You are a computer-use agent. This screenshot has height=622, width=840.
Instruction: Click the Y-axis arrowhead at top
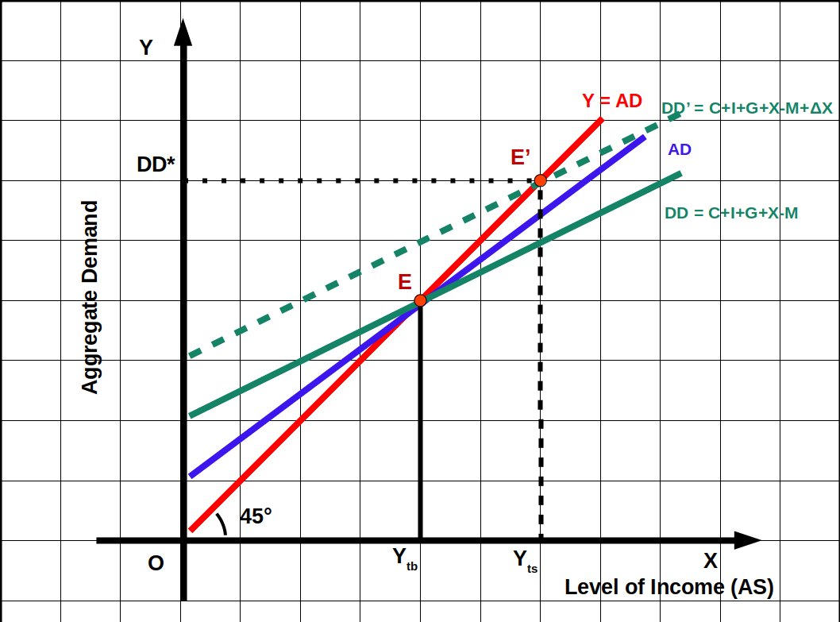[x=183, y=32]
